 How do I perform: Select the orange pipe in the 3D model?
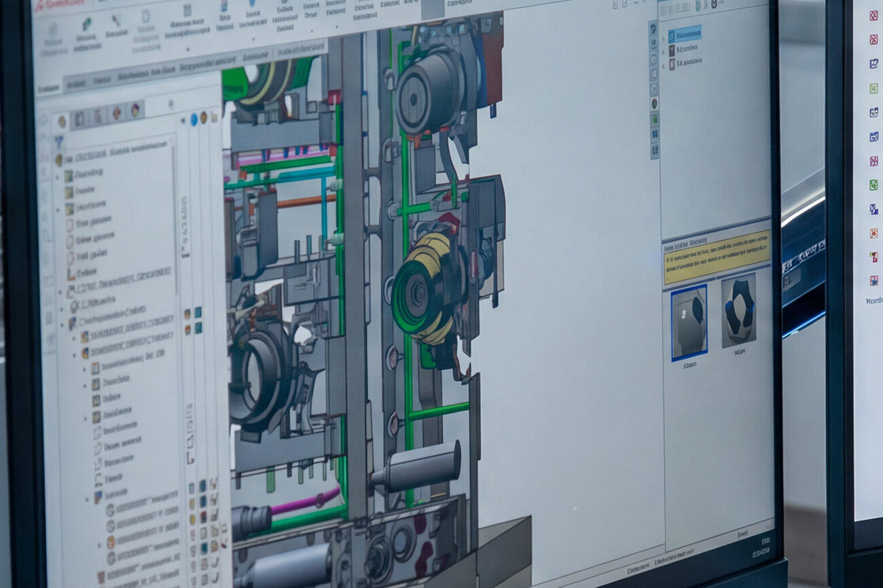coord(306,201)
